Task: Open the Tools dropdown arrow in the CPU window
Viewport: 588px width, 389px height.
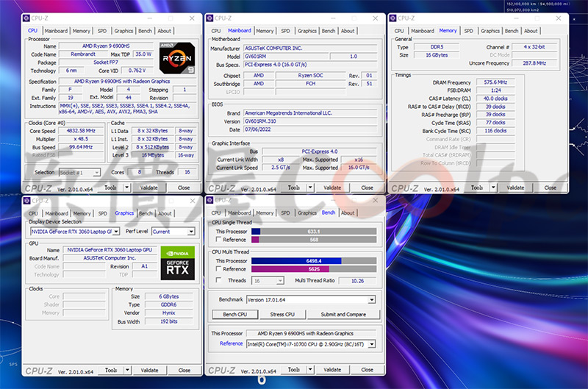Action: coord(126,188)
